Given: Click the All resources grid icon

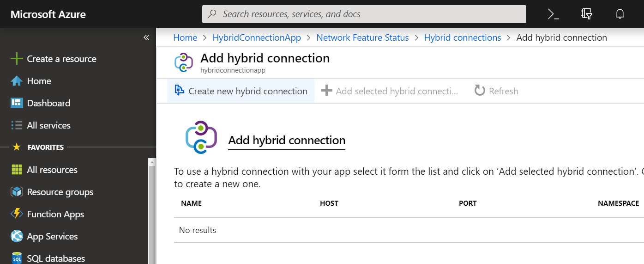Looking at the screenshot, I should click(x=17, y=170).
